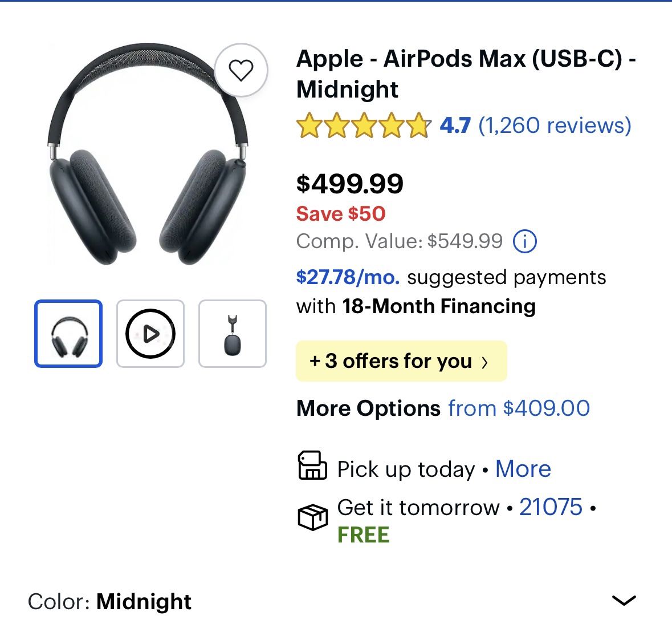
Task: Click the green FREE shipping label
Action: point(363,534)
